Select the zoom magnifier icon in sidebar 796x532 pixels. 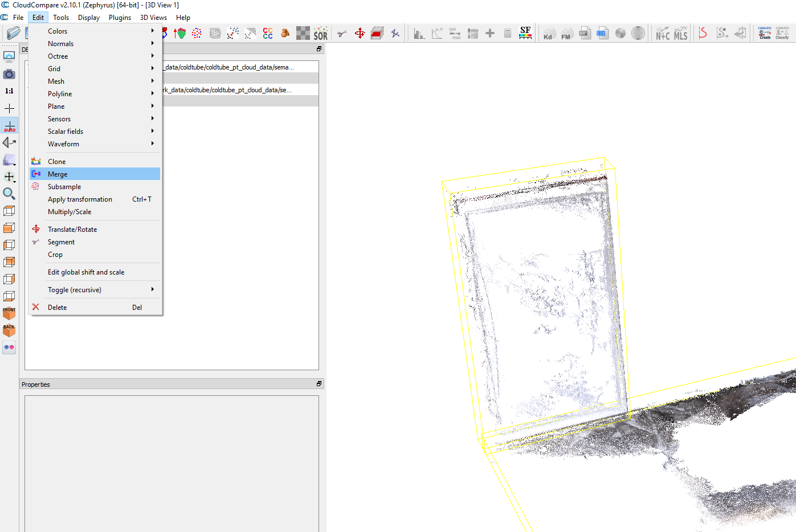pyautogui.click(x=9, y=194)
